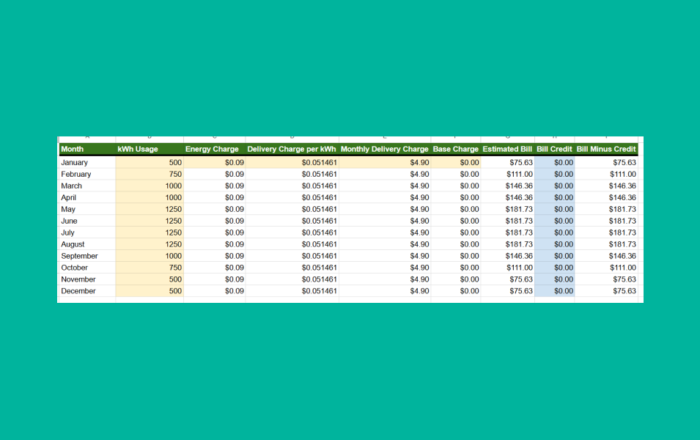
Task: Select the "Bill Credit" column header
Action: [554, 149]
